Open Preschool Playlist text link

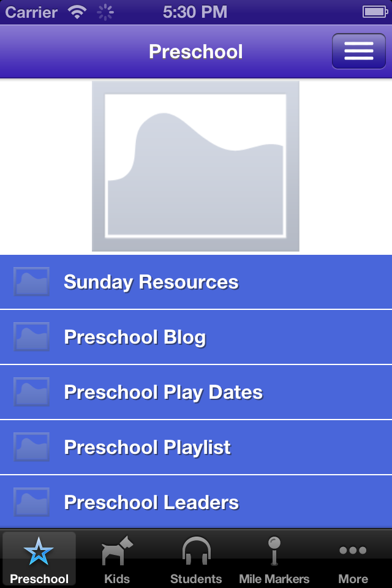point(148,448)
